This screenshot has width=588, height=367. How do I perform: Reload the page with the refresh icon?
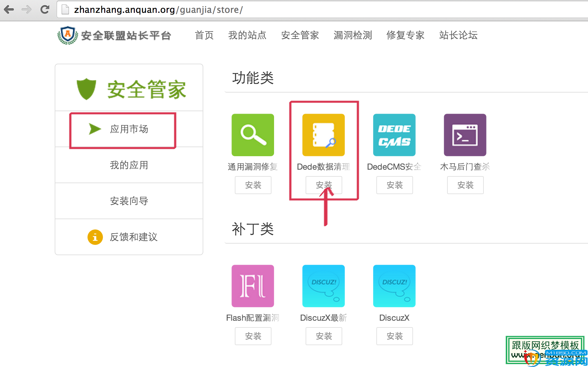pyautogui.click(x=45, y=10)
